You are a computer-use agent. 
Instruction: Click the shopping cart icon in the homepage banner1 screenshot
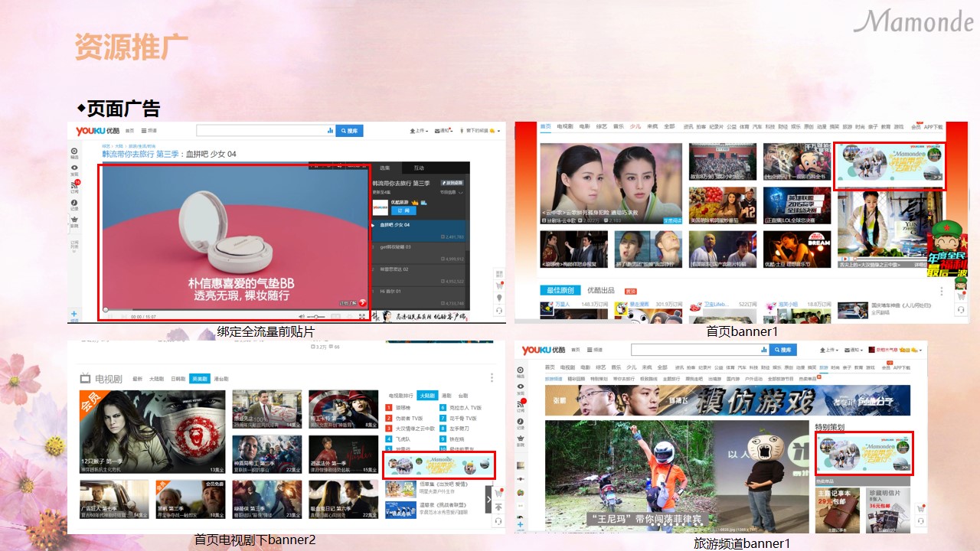coord(961,295)
